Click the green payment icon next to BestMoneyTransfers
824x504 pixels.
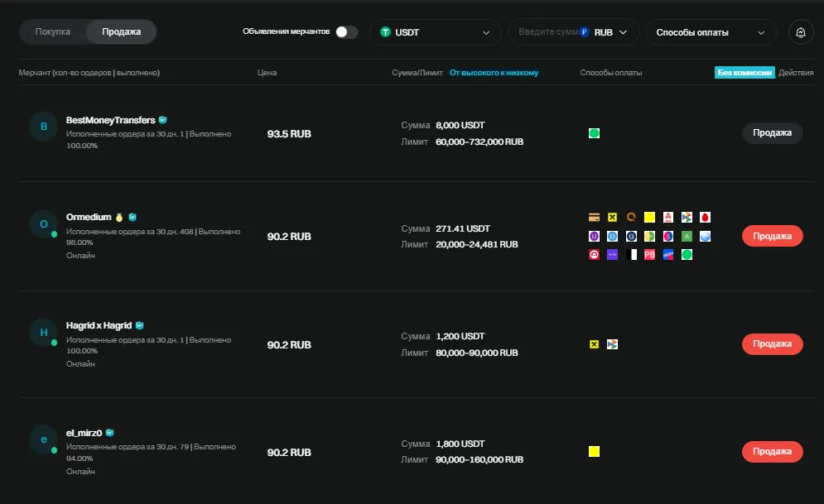pyautogui.click(x=594, y=132)
